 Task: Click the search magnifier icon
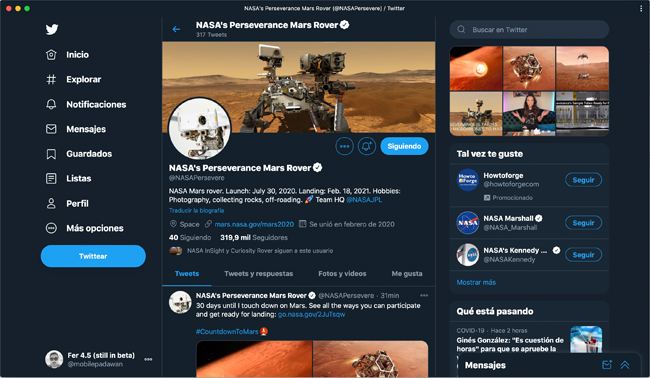coord(461,29)
